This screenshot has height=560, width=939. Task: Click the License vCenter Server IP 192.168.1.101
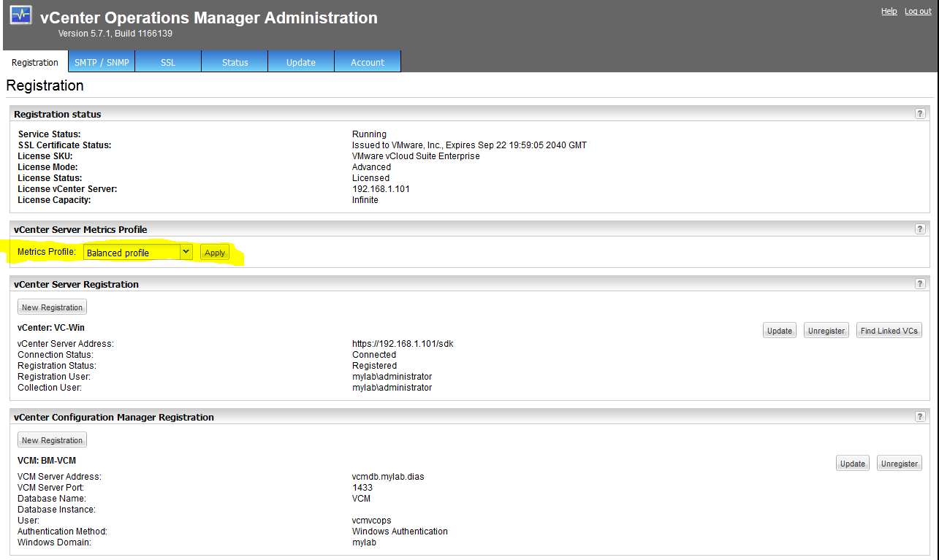381,189
